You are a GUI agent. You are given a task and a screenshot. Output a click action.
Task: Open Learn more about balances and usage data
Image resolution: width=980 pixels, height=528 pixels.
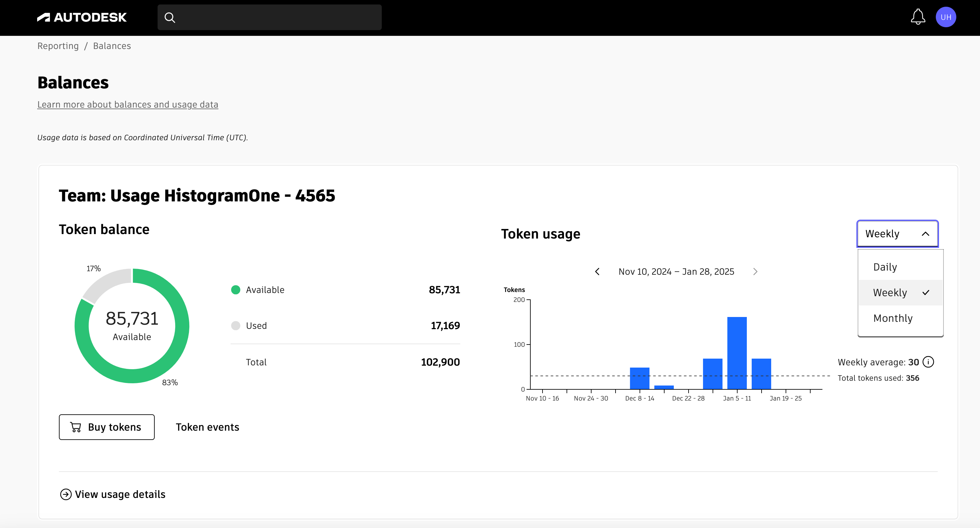click(x=127, y=104)
